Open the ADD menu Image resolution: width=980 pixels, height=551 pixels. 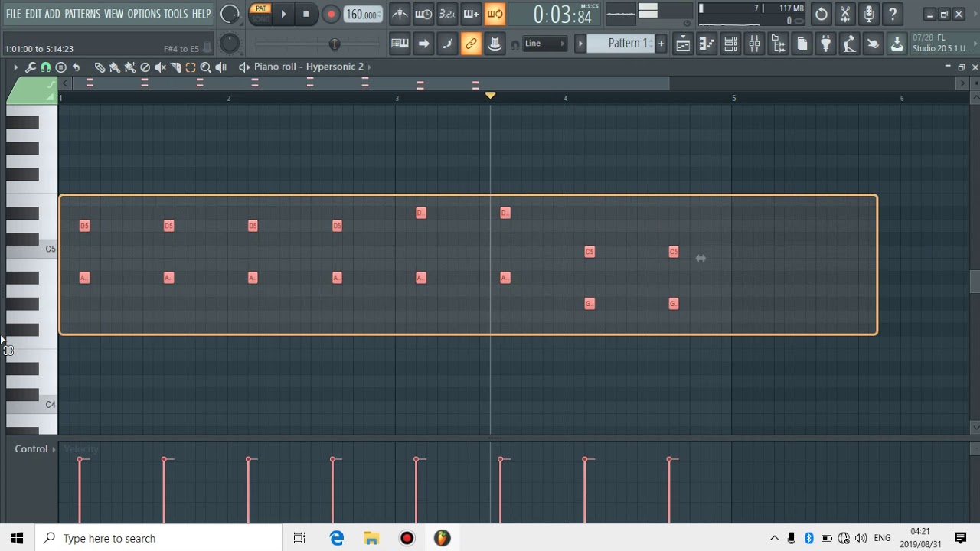tap(52, 14)
